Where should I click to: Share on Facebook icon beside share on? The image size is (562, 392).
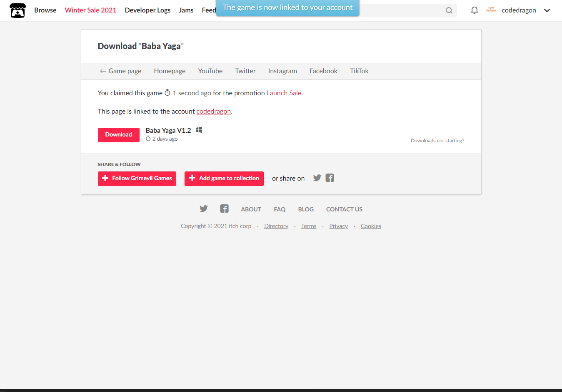(330, 178)
